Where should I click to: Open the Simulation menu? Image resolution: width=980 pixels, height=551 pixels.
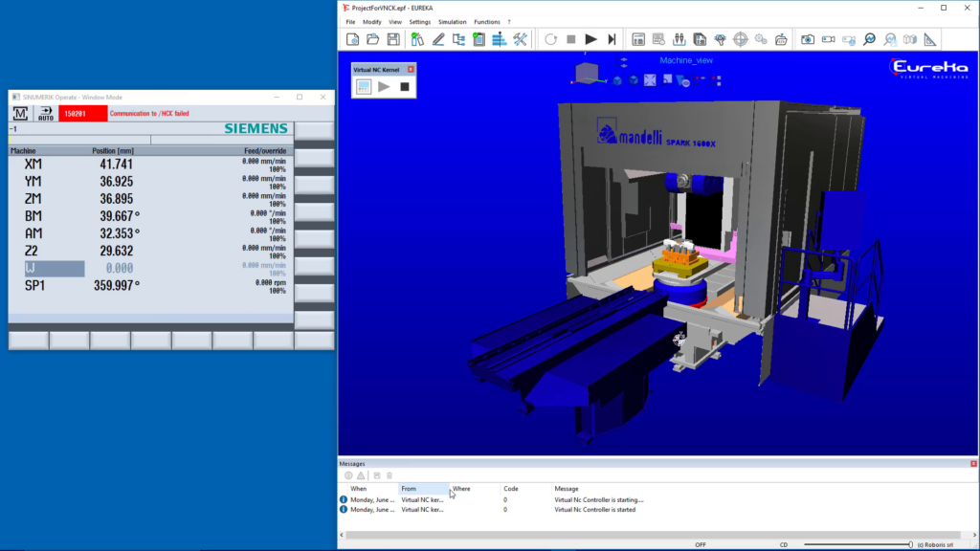coord(452,22)
